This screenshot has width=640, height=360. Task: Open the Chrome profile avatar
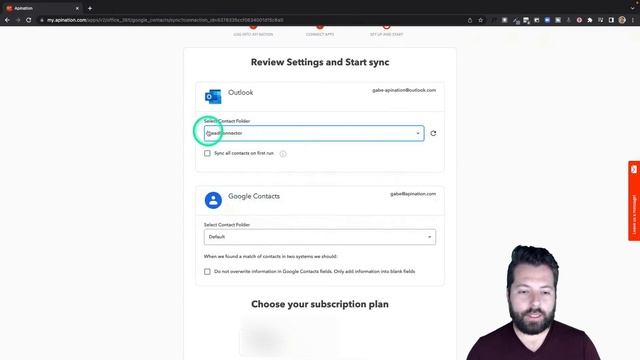pos(622,20)
